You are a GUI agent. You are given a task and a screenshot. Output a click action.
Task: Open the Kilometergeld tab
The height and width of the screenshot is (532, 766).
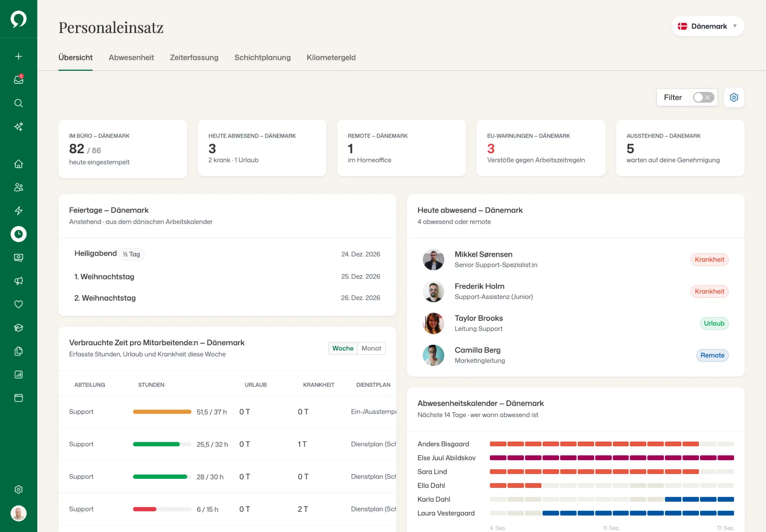tap(331, 57)
